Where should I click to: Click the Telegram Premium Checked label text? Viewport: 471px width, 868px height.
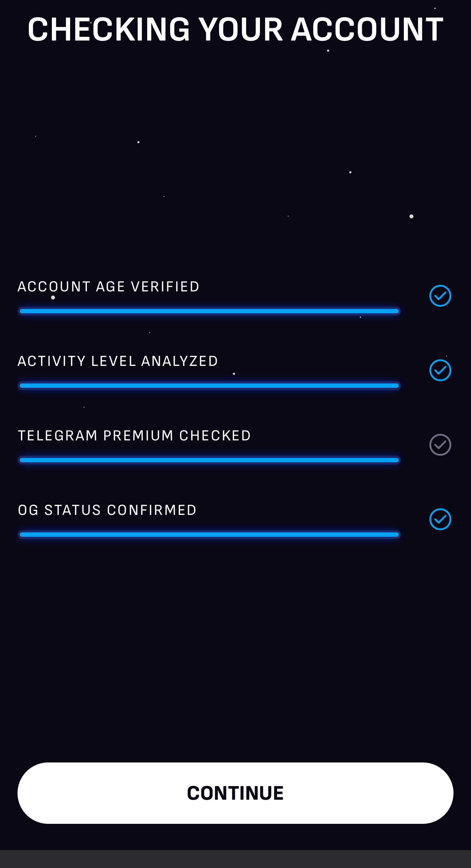pos(134,435)
